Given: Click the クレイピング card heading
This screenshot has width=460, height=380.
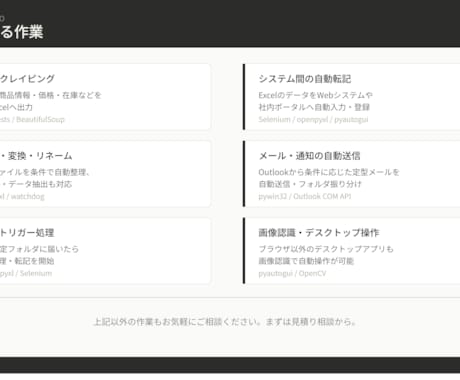Looking at the screenshot, I should click(27, 79).
